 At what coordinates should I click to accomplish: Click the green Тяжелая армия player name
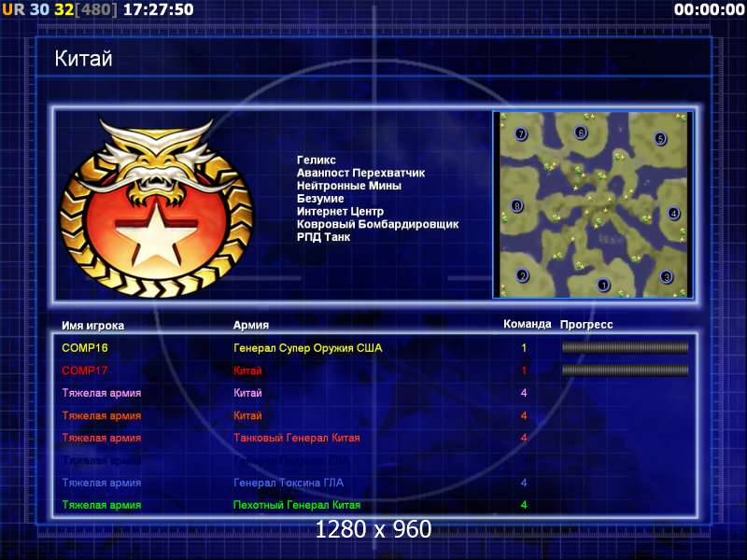pos(102,505)
